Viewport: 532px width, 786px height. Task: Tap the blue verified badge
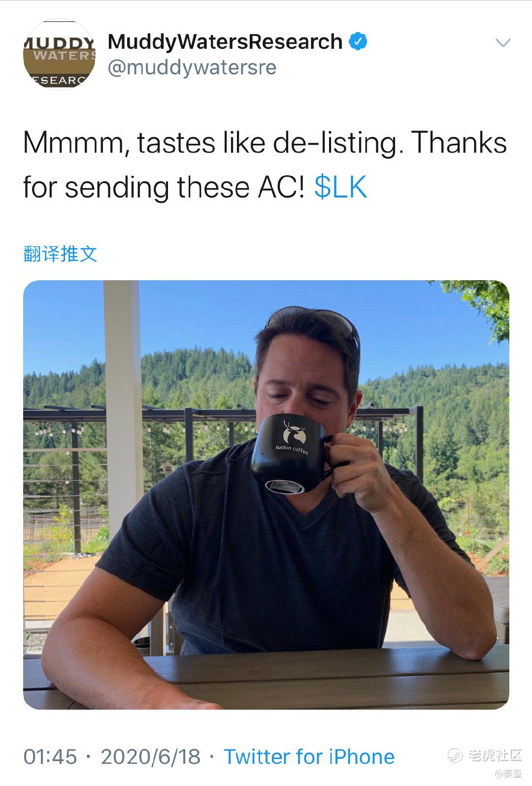point(359,42)
